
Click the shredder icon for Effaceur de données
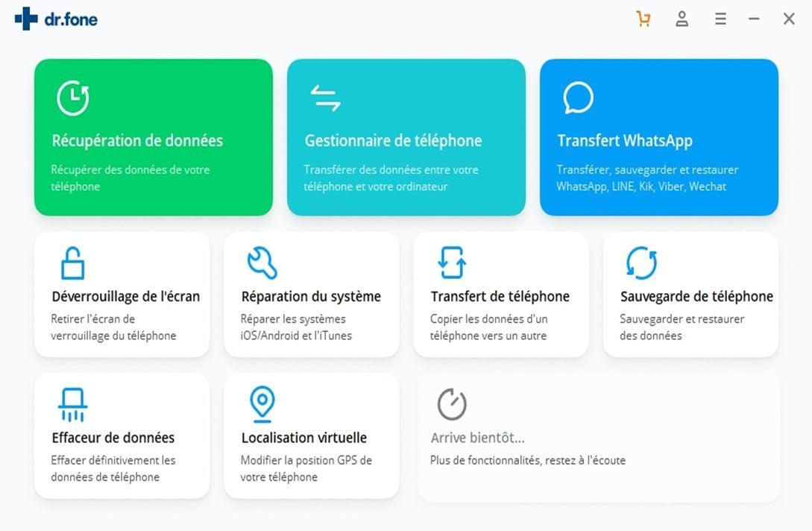72,405
